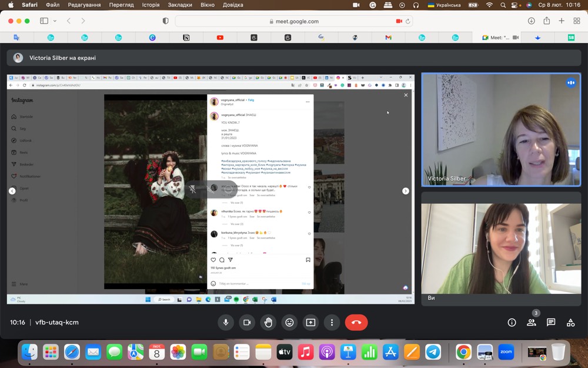Bookmark the Instagram post in shared screen
Viewport: 588px width, 368px height.
click(x=308, y=260)
